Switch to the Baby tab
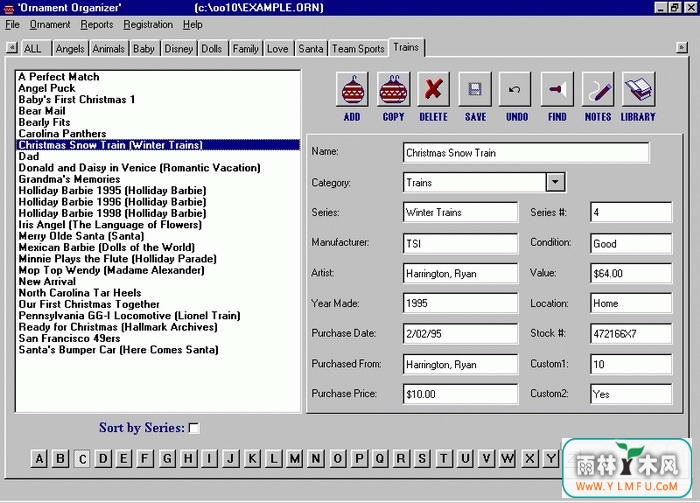 point(144,49)
